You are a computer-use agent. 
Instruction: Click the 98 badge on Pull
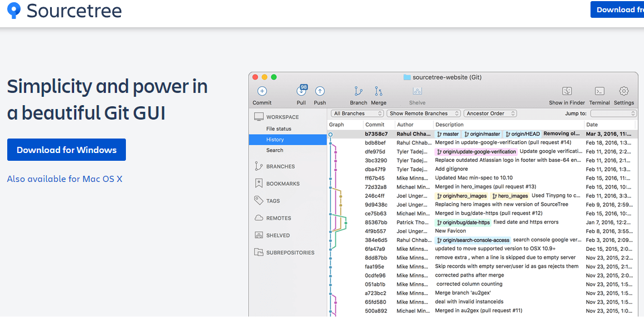[x=304, y=87]
